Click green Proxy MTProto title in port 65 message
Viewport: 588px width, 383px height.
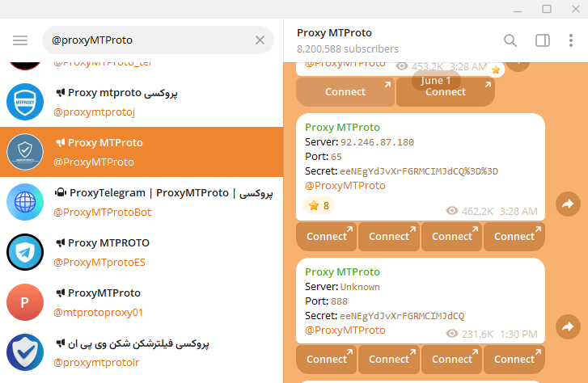click(x=342, y=128)
